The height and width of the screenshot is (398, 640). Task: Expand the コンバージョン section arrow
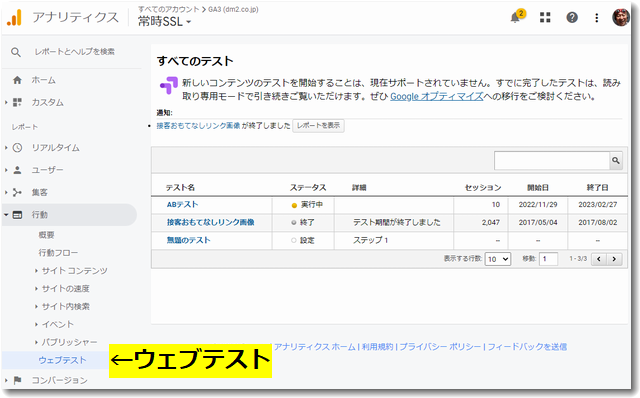tap(6, 380)
